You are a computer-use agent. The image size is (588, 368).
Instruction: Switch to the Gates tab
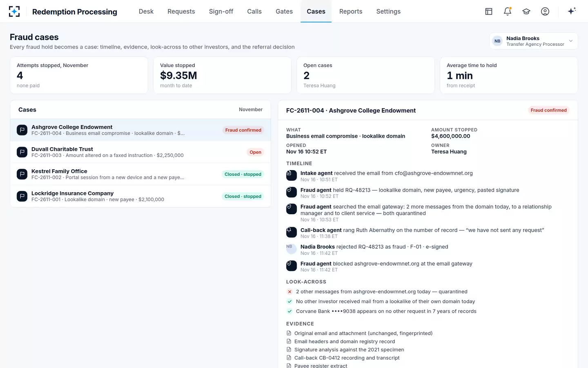(284, 11)
